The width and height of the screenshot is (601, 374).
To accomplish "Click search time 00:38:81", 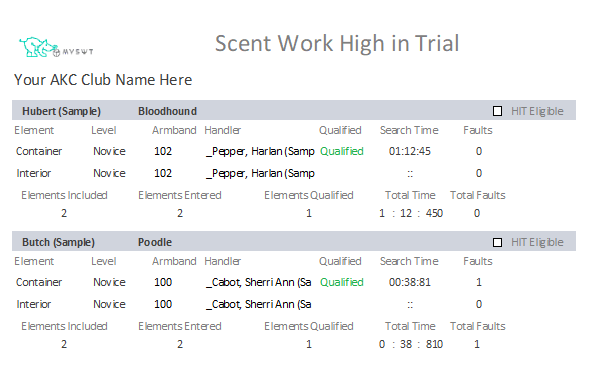I will pyautogui.click(x=410, y=282).
